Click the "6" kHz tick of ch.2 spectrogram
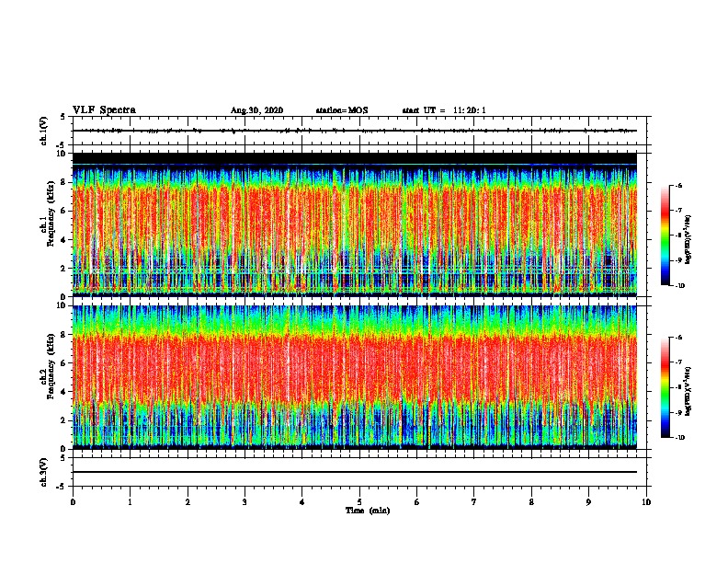This screenshot has height=563, width=728. click(63, 363)
